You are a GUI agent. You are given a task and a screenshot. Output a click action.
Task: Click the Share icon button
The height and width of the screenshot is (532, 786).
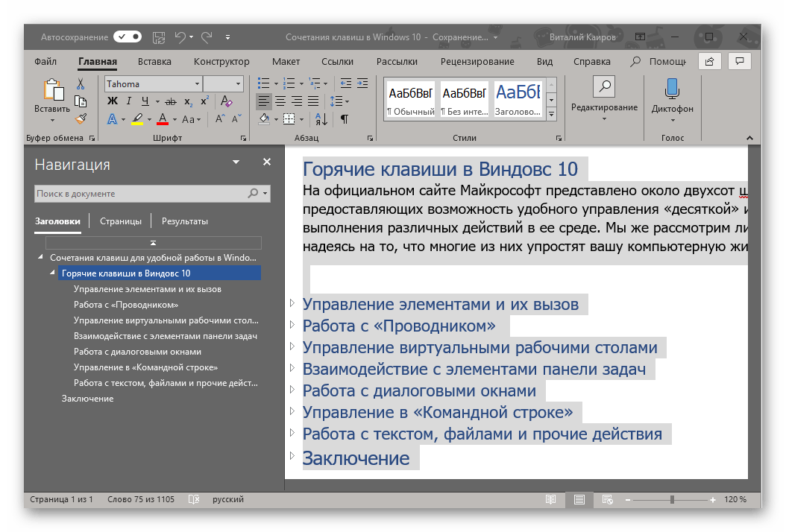710,62
